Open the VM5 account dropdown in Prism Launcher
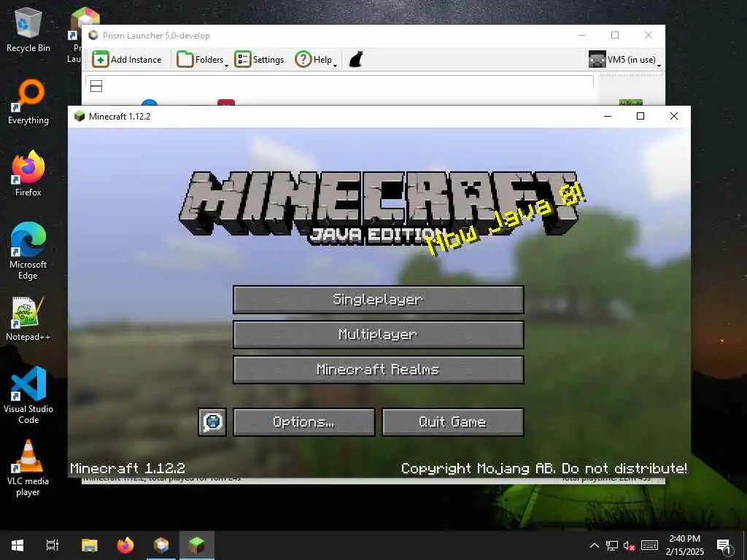Screen dimensions: 747x560 (x=624, y=60)
